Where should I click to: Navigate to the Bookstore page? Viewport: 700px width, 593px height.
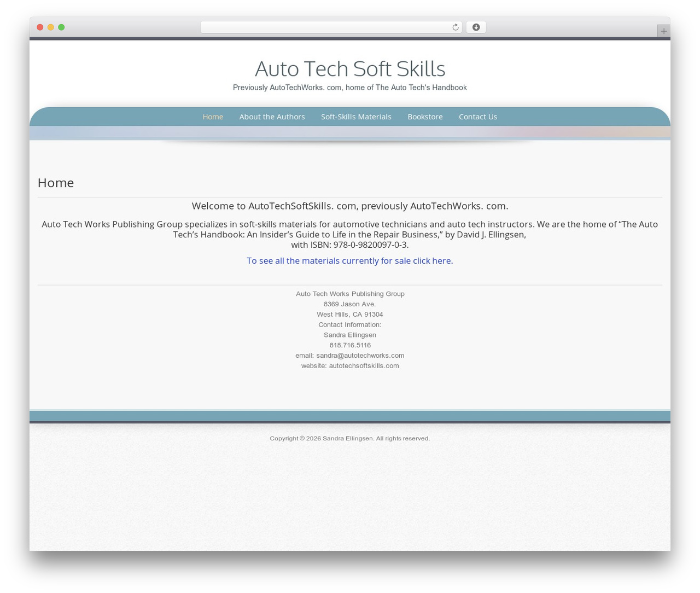click(425, 117)
